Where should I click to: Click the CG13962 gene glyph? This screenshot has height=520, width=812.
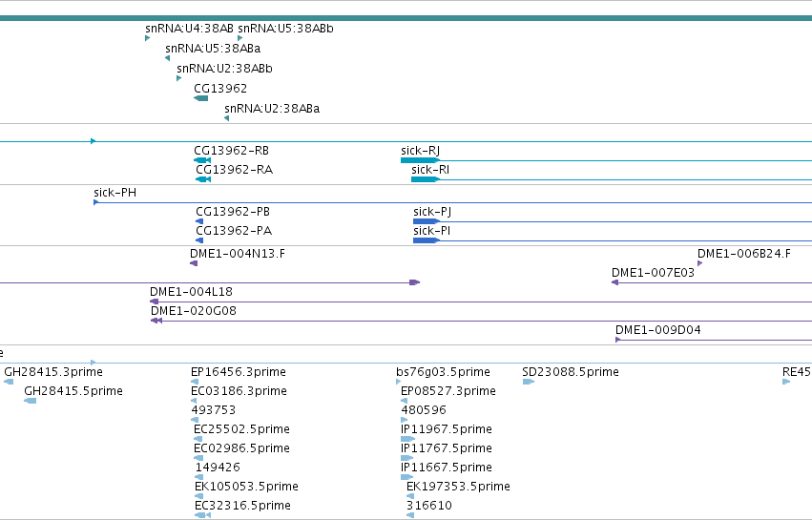click(201, 98)
